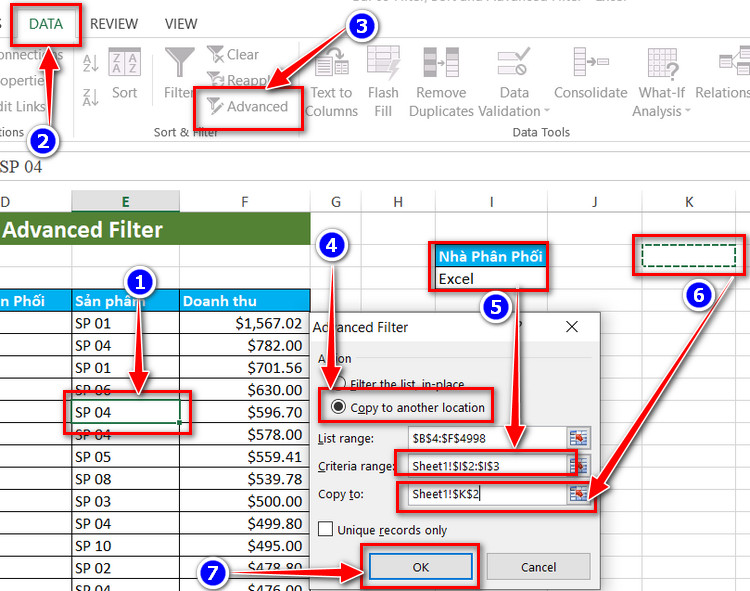Click the 'Nhà Phân Phối' criteria header cell
The width and height of the screenshot is (750, 591).
coord(491,256)
